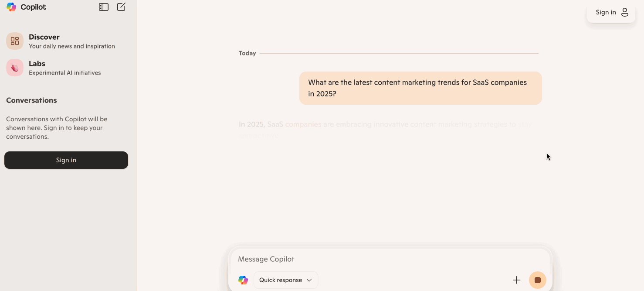This screenshot has height=291, width=644.
Task: Click the Copilot title text
Action: click(x=33, y=7)
